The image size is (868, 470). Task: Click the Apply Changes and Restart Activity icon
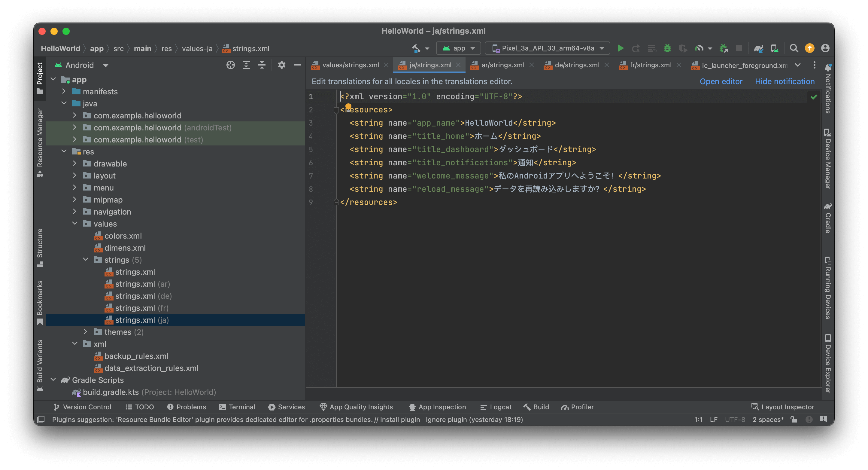636,49
